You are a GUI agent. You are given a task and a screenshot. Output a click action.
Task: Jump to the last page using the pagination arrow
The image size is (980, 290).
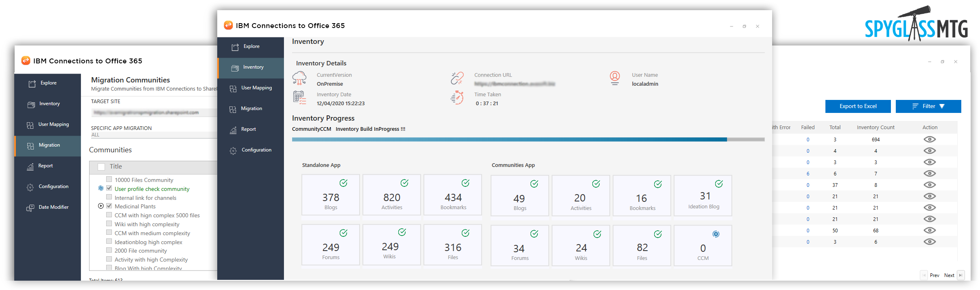click(960, 275)
